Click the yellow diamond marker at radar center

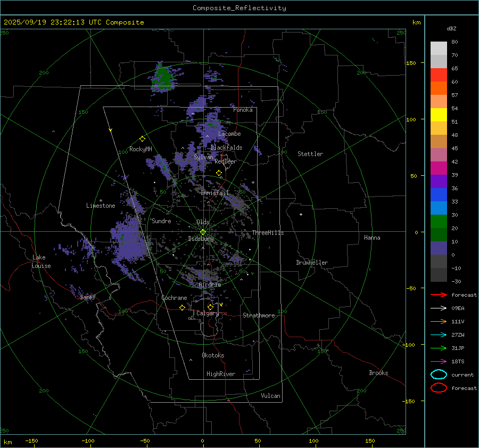click(203, 232)
